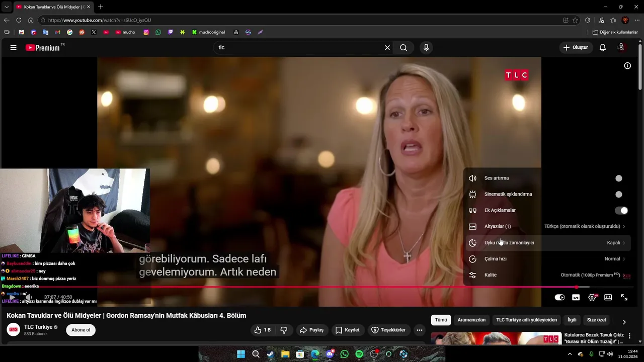644x362 pixels.
Task: Click the Paylaş share button
Action: tap(311, 330)
